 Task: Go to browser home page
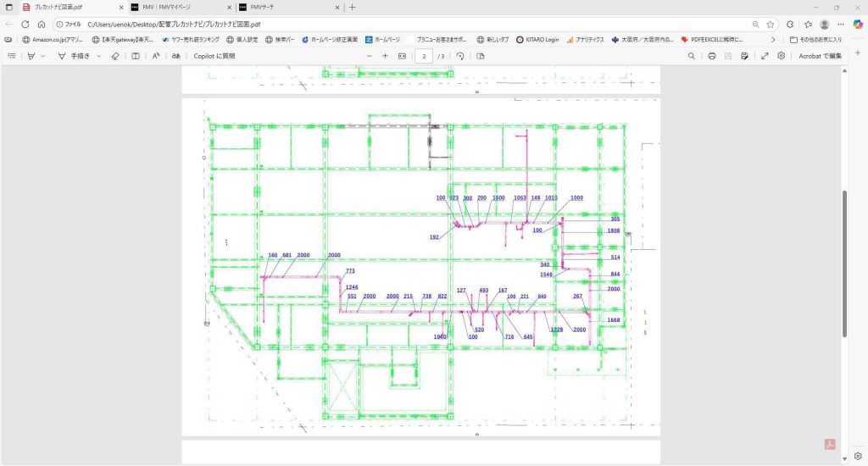(x=42, y=25)
